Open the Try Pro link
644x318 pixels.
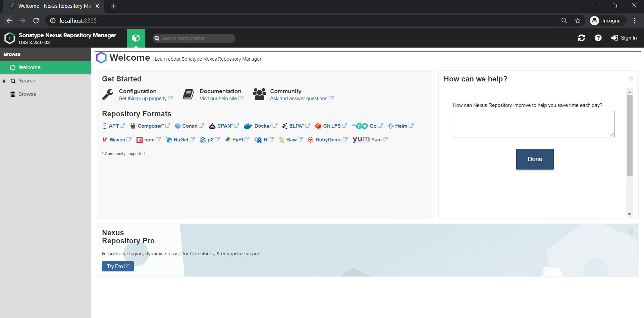118,266
